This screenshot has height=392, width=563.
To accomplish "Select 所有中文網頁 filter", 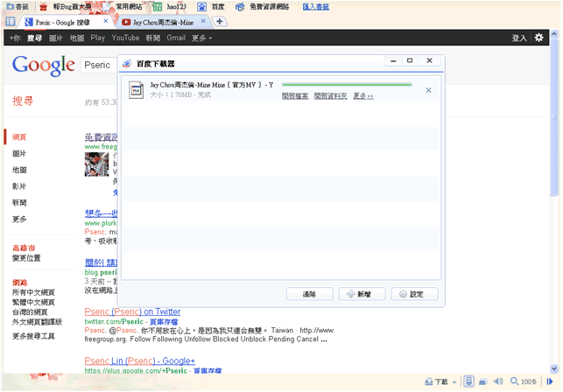I will [33, 292].
